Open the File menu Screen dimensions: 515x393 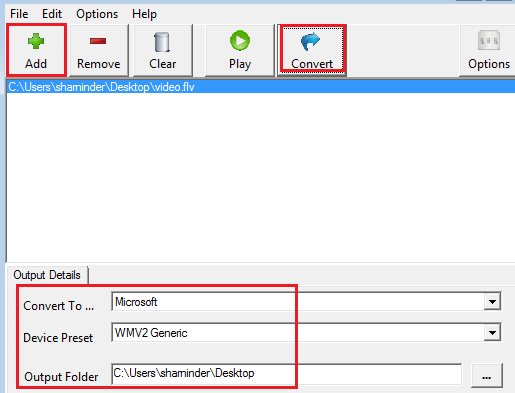pyautogui.click(x=19, y=14)
